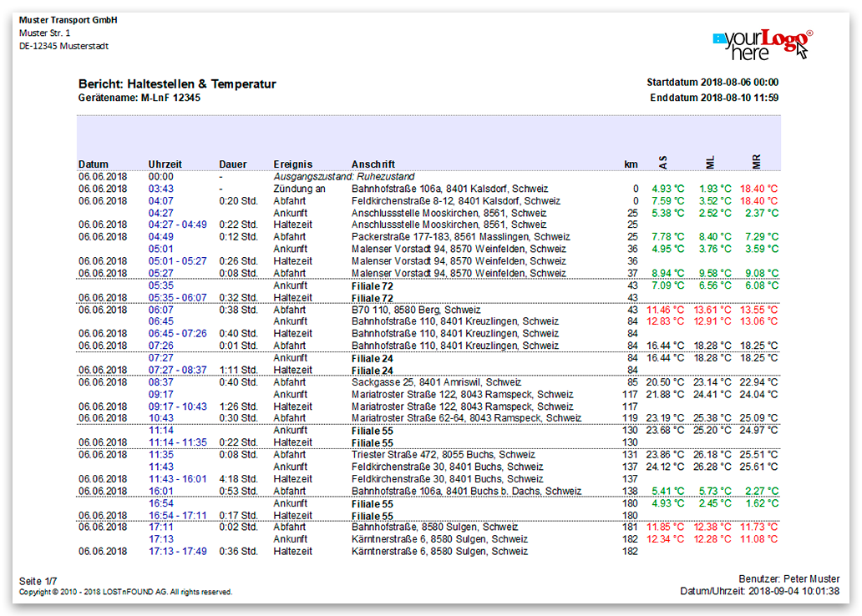Click address "Bahnhofstraße 106a, 8401 Kalsdorf, Schweiz"

point(449,189)
